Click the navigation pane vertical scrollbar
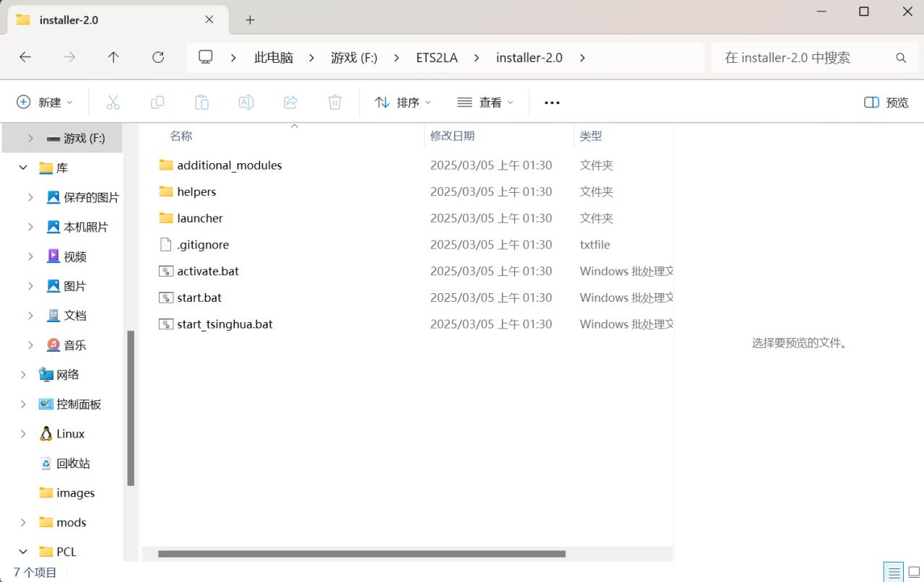This screenshot has width=924, height=582. pyautogui.click(x=131, y=408)
